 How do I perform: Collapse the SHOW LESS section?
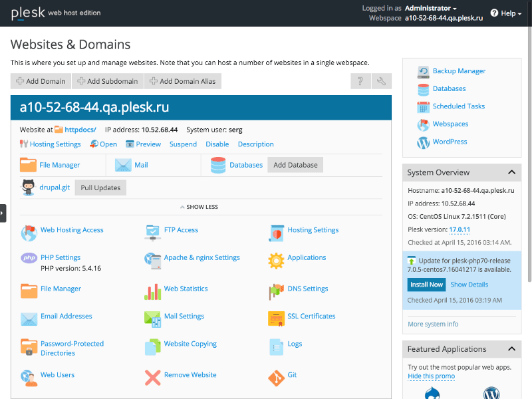point(199,207)
